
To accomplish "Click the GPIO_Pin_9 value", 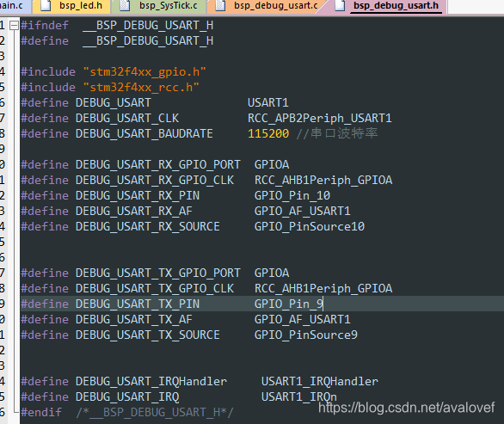I will (289, 304).
